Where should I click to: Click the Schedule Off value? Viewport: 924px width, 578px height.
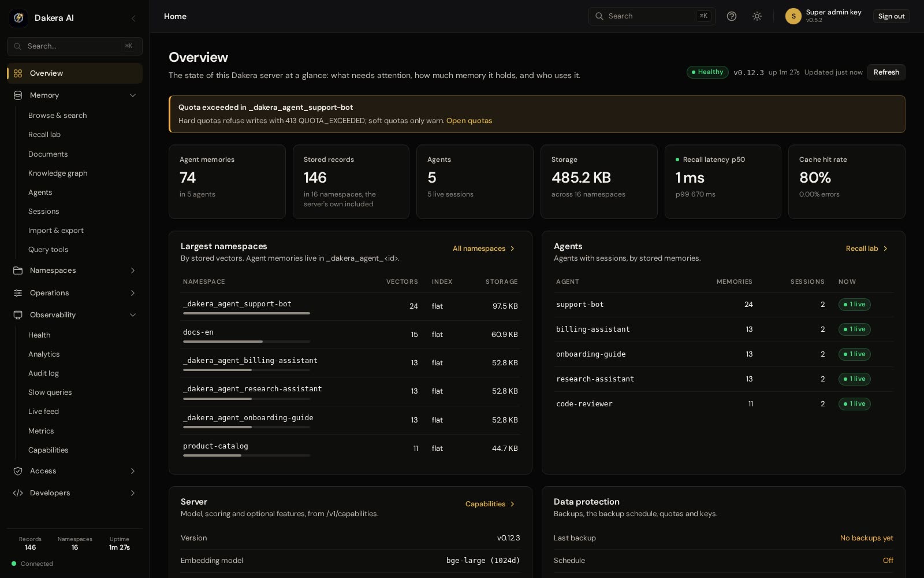pyautogui.click(x=888, y=561)
